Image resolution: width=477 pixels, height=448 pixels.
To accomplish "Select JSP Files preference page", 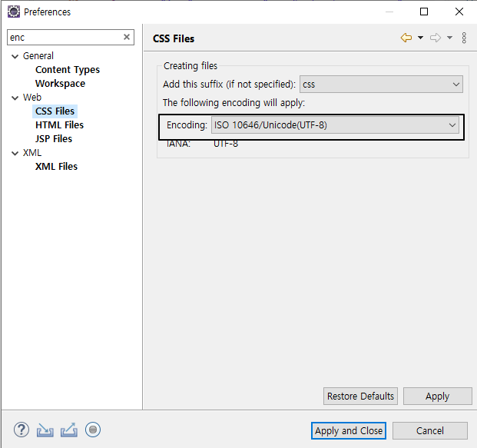I will coord(54,139).
